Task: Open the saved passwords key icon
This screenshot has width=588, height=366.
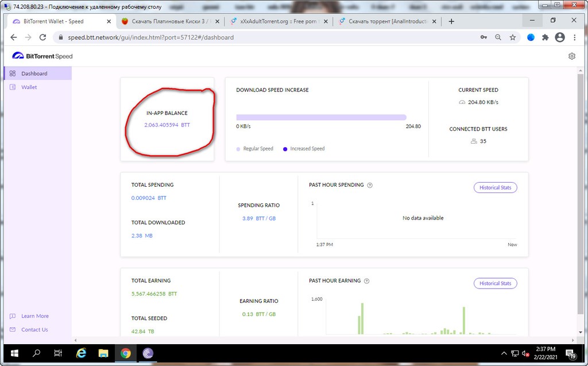Action: pyautogui.click(x=483, y=37)
